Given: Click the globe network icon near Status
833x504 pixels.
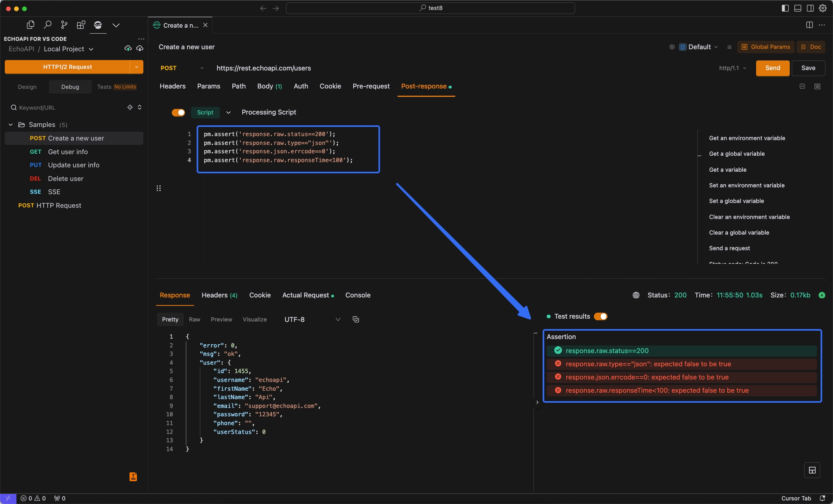Looking at the screenshot, I should (636, 295).
